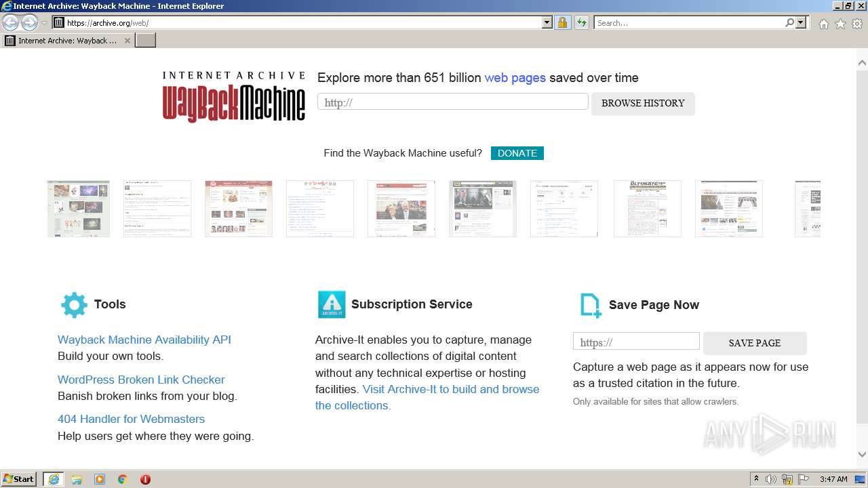
Task: Open the red Opera taskbar icon
Action: tap(145, 479)
